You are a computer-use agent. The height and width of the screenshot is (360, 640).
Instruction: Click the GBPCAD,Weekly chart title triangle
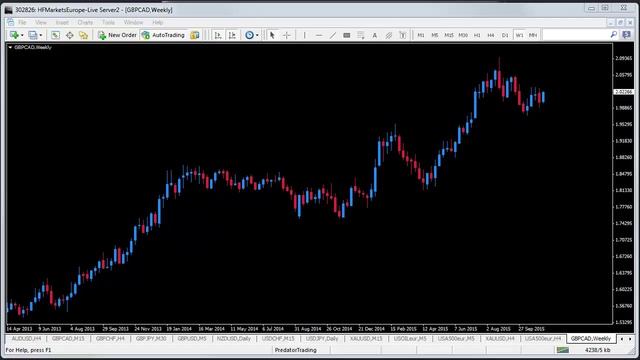10,47
